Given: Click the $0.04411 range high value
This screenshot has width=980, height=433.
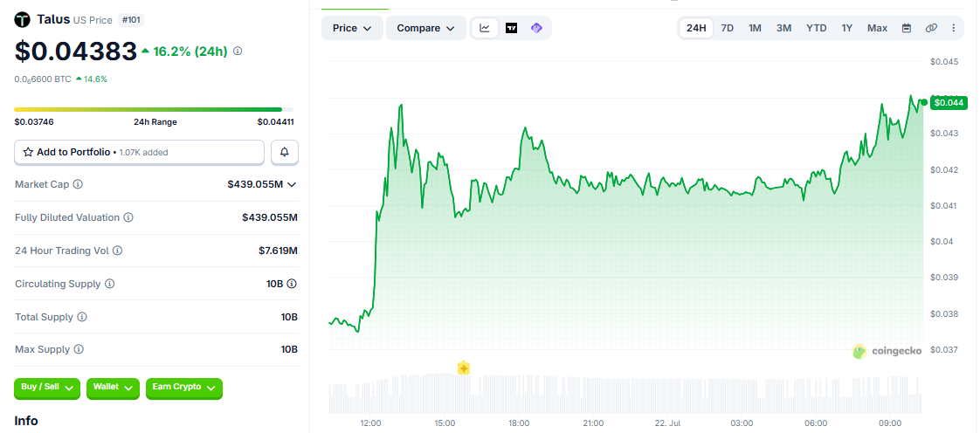Looking at the screenshot, I should pyautogui.click(x=276, y=122).
